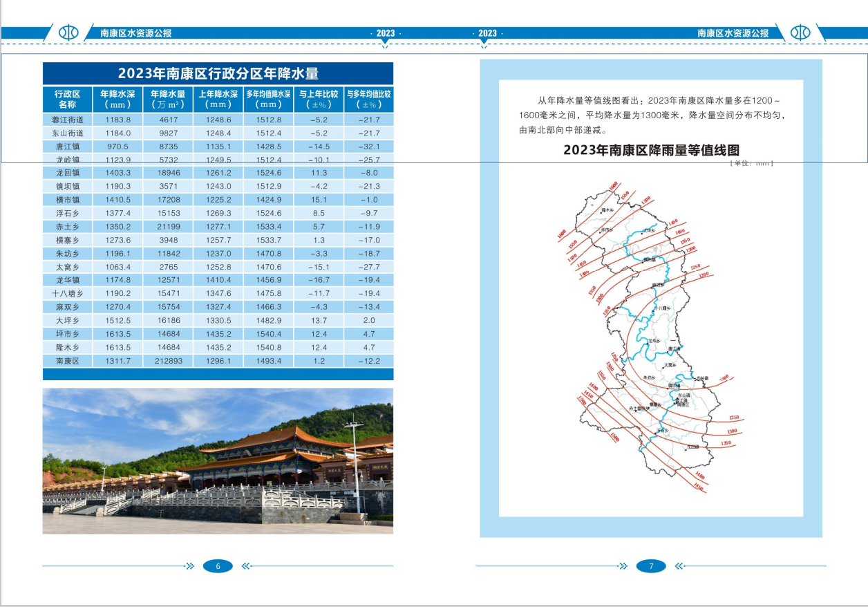Click the double chevron right of page 6
Image resolution: width=868 pixels, height=607 pixels.
click(x=245, y=566)
